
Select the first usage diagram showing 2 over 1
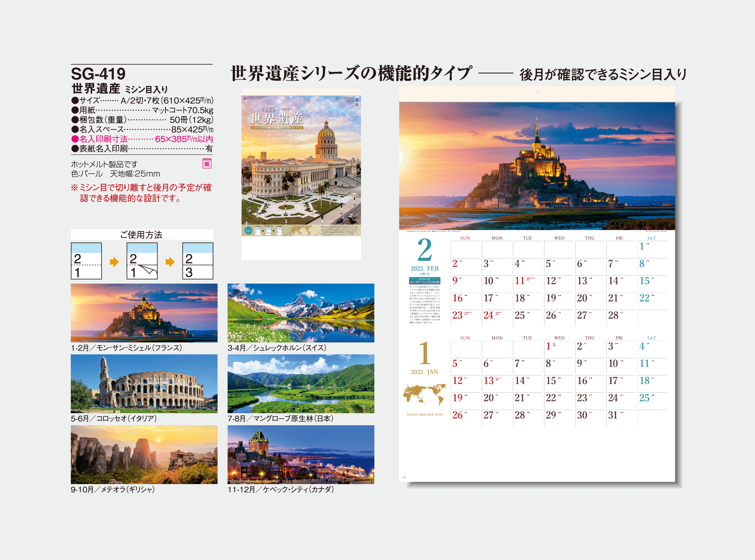tap(86, 261)
